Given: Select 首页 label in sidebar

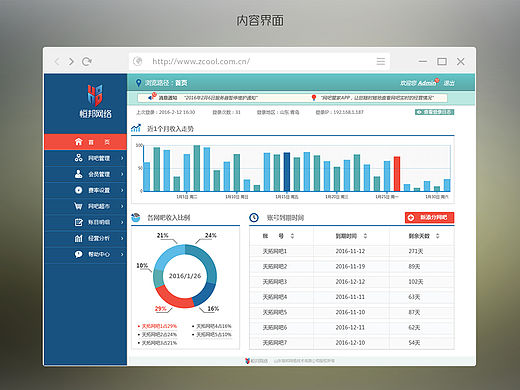Looking at the screenshot, I should click(99, 142).
